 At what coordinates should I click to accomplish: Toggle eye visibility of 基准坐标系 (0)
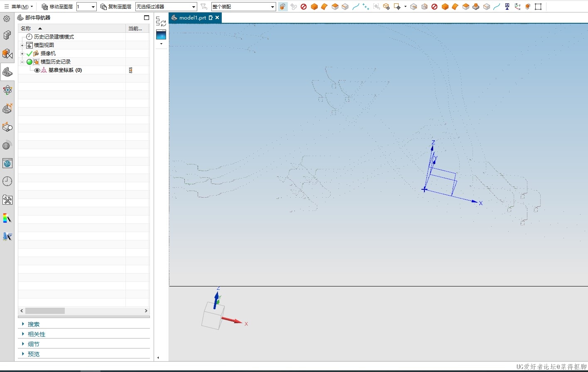click(37, 70)
